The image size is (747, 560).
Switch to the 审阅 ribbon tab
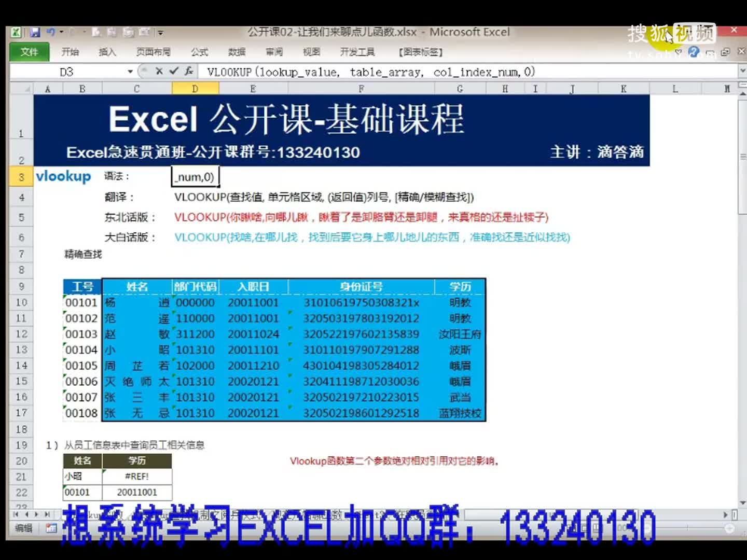tap(274, 52)
